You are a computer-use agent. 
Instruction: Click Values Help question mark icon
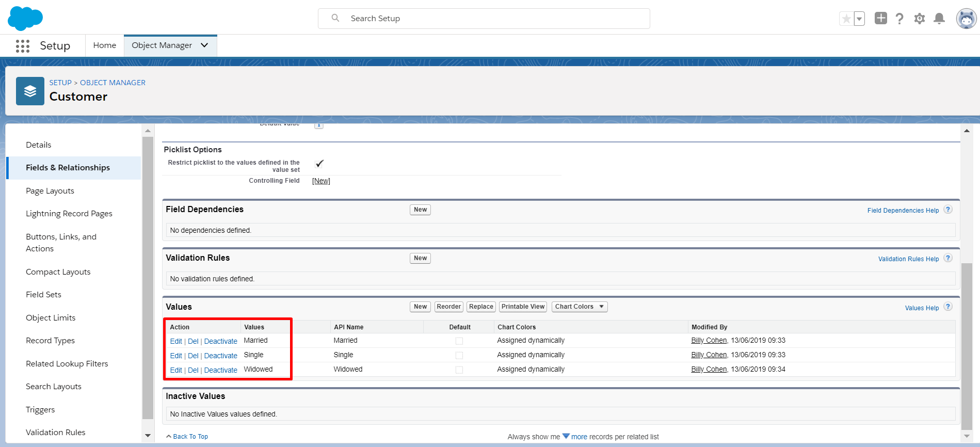pos(948,307)
